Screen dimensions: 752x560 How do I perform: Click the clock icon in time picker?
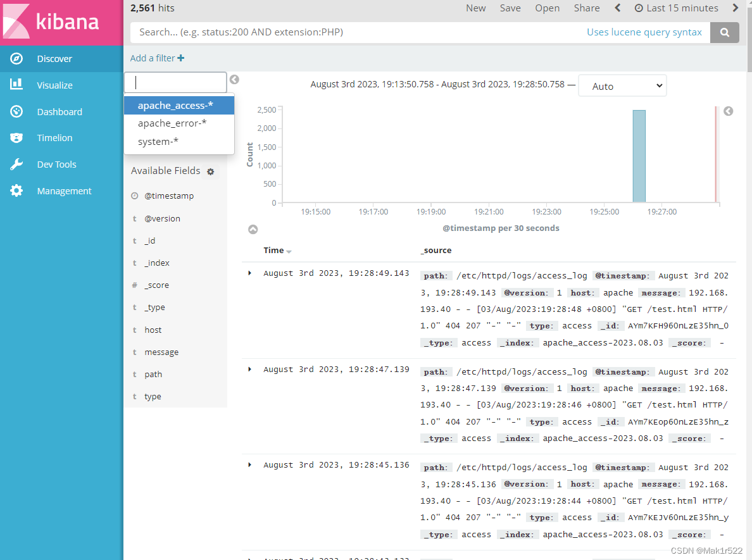tap(639, 8)
